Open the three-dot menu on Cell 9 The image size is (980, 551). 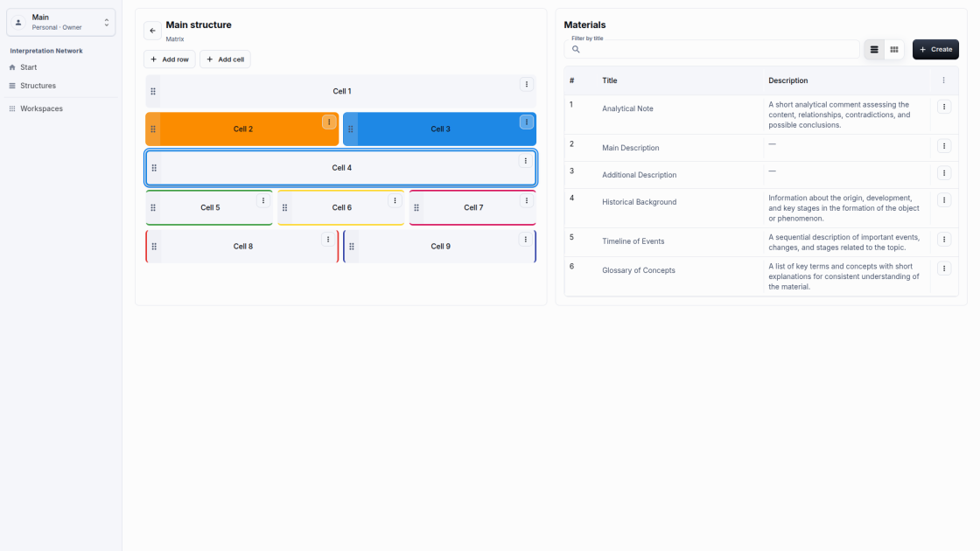[526, 240]
